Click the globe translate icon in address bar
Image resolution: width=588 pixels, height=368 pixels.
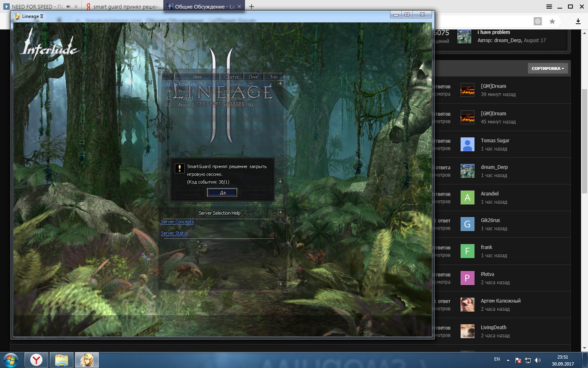click(x=538, y=21)
